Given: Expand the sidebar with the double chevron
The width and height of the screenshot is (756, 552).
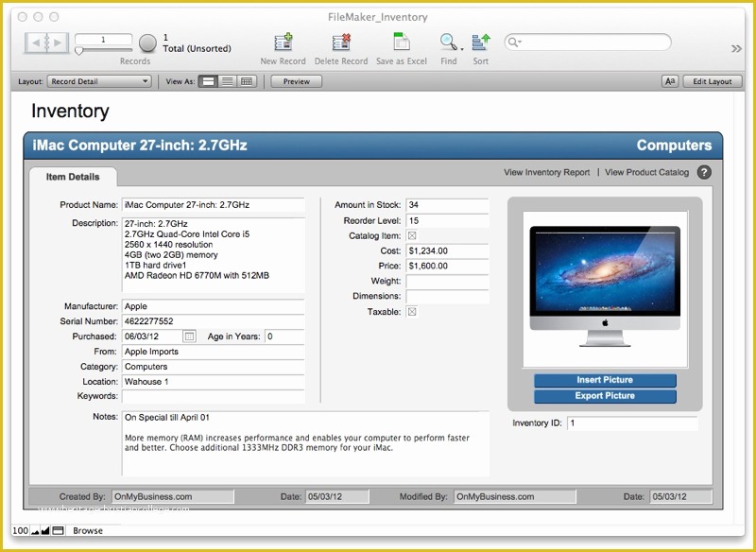Looking at the screenshot, I should pos(736,46).
